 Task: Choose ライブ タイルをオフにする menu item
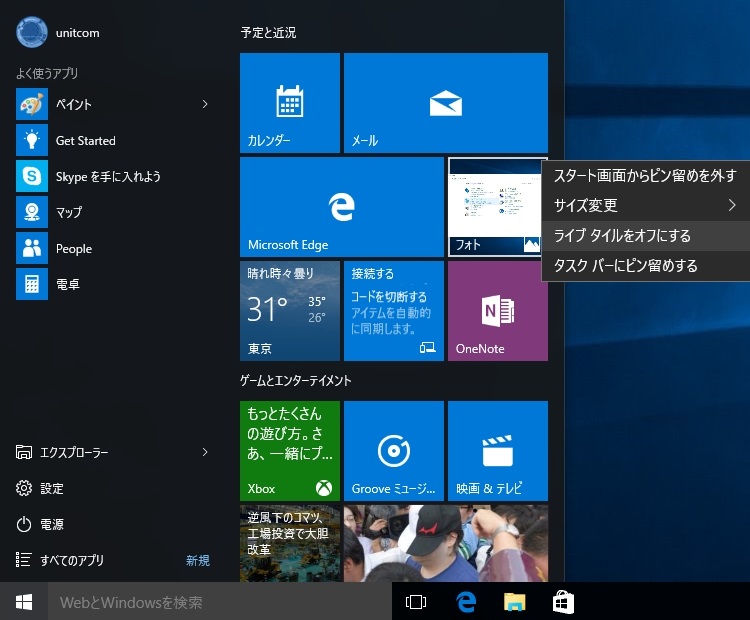click(645, 235)
